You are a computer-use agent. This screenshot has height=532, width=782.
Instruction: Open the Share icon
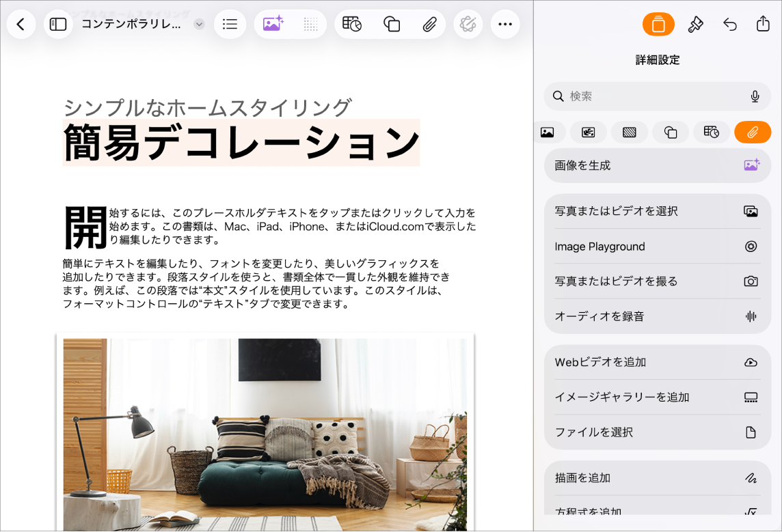(x=762, y=24)
